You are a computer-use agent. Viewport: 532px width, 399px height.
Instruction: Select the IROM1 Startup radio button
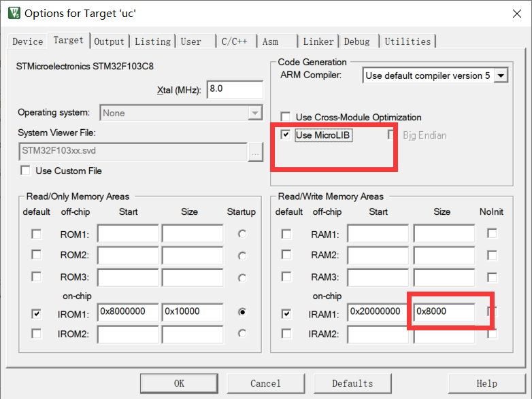pos(242,311)
